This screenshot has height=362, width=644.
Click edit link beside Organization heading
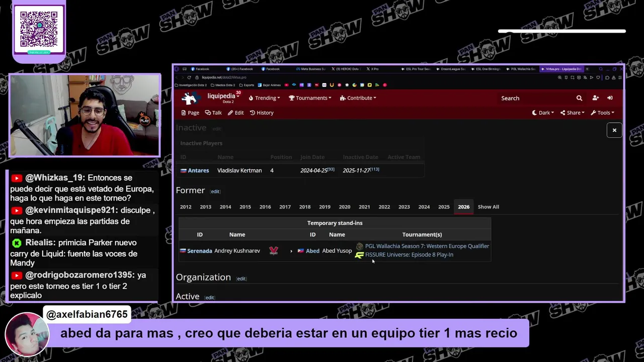[241, 279]
